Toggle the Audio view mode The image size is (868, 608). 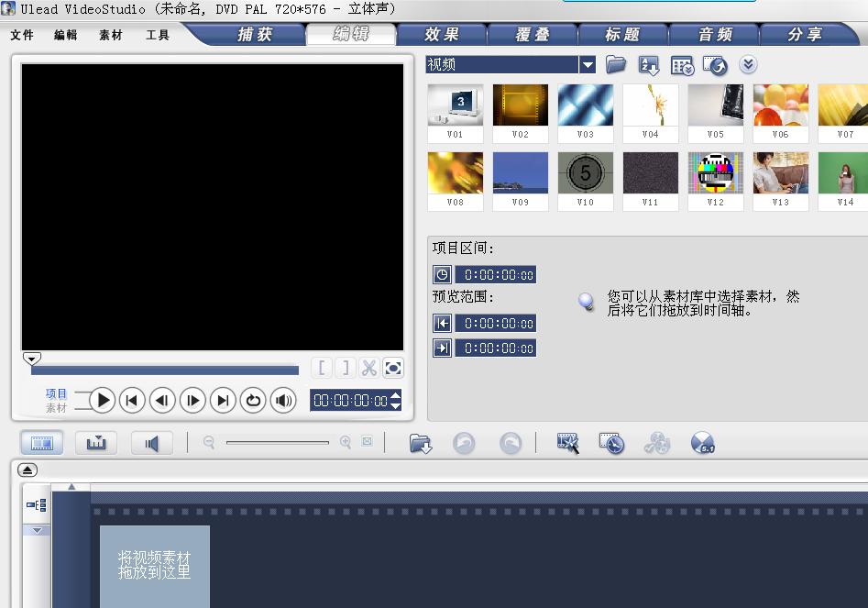click(x=151, y=443)
